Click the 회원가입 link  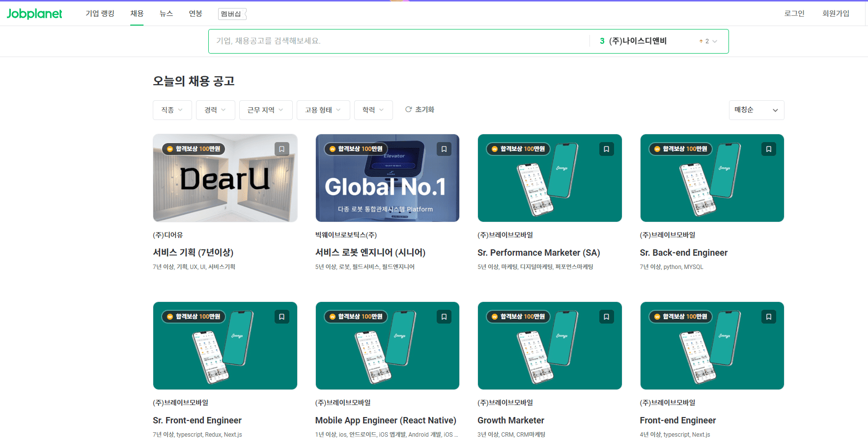coord(836,13)
